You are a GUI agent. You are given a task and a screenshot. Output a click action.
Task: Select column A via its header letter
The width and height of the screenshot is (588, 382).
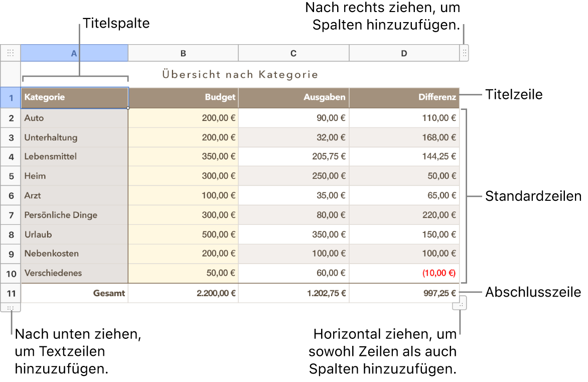click(74, 53)
